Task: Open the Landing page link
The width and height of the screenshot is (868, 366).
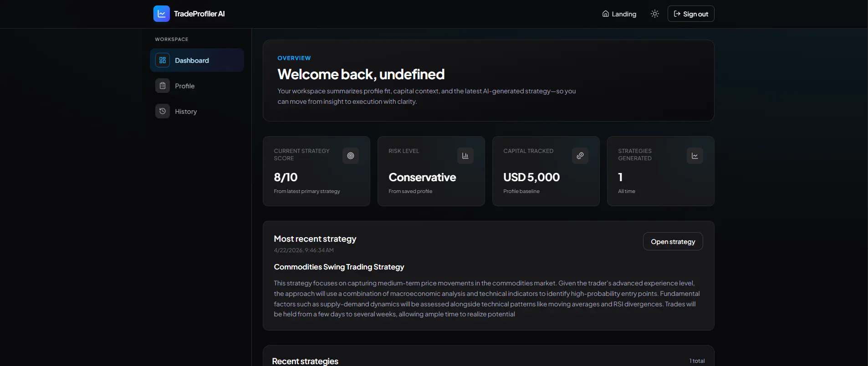Action: tap(619, 14)
